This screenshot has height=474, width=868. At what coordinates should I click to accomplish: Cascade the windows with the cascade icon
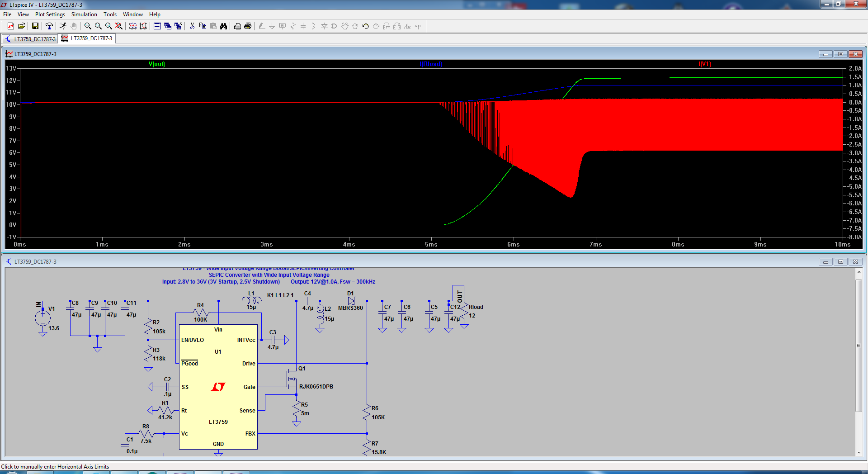[x=168, y=26]
